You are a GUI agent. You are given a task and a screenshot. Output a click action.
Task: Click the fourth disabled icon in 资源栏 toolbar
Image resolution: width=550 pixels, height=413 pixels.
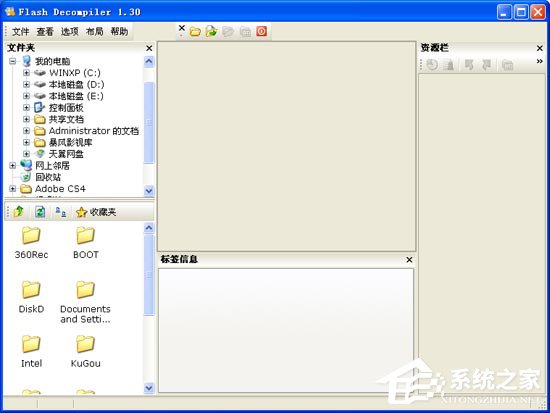point(486,65)
